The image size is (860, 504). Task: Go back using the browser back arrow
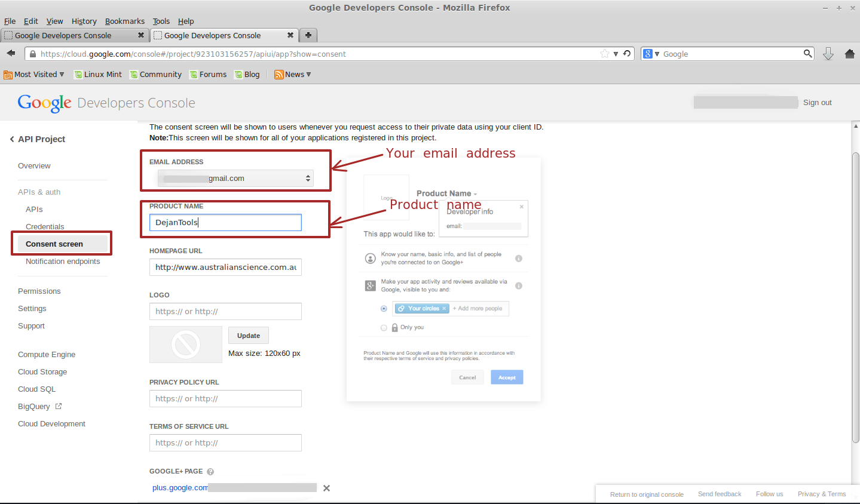11,54
